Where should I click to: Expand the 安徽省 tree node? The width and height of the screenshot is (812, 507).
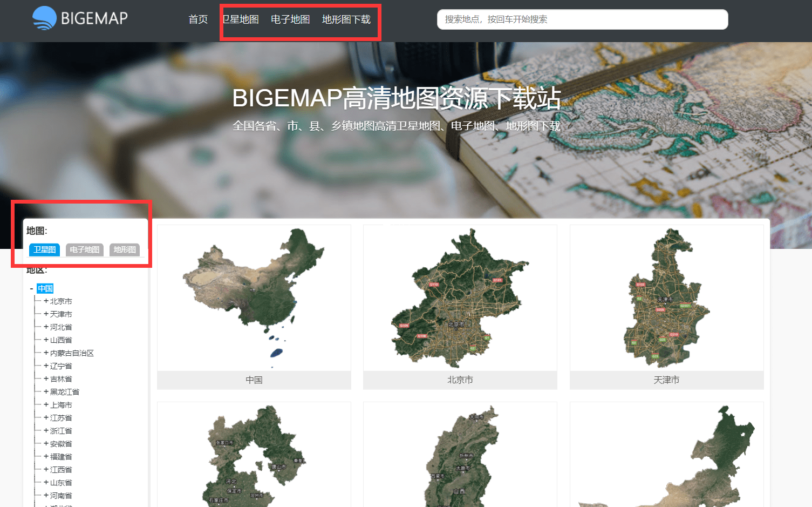(x=46, y=443)
